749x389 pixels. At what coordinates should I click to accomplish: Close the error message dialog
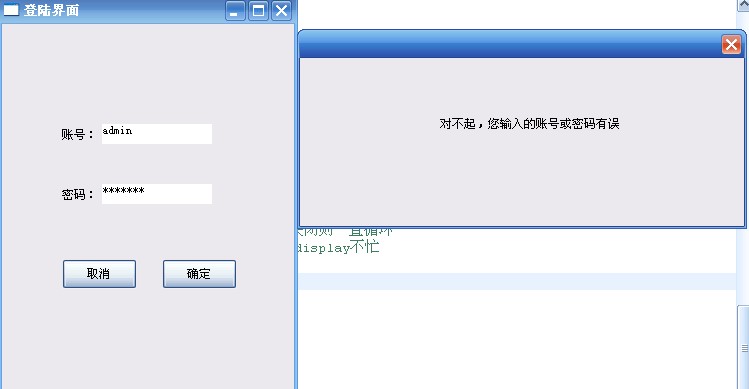[x=731, y=45]
